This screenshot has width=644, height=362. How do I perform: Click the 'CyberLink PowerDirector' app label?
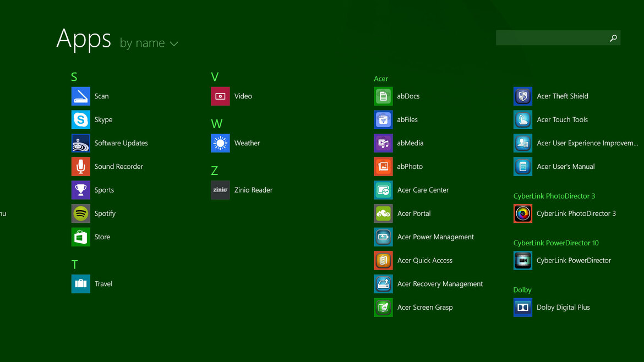pos(574,260)
